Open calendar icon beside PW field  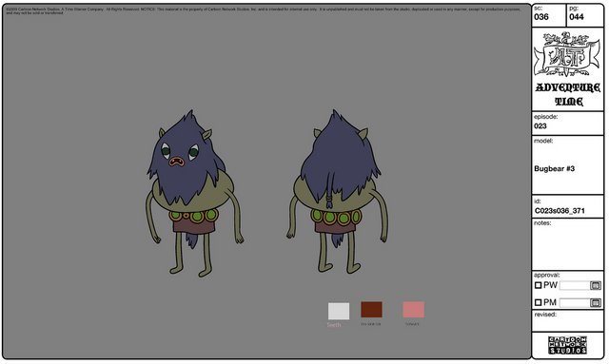595,286
